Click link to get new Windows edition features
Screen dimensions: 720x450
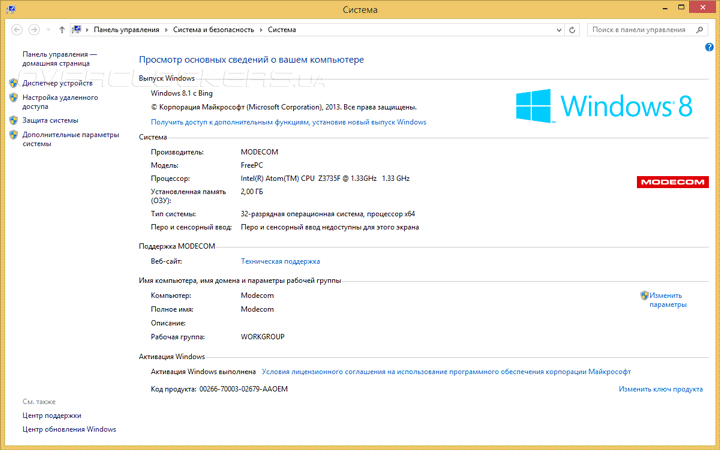coord(288,122)
